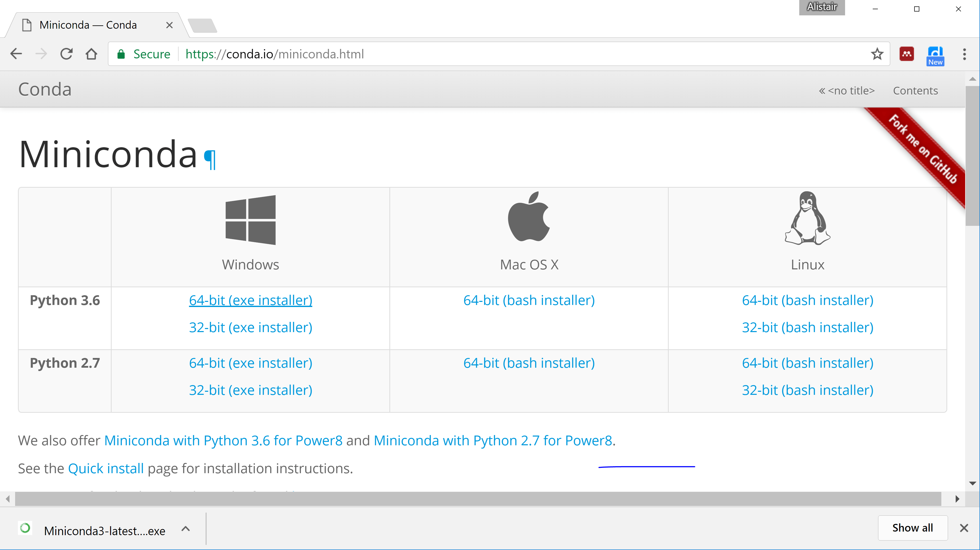Reload the Miniconda page
Viewport: 980px width, 550px height.
[66, 54]
